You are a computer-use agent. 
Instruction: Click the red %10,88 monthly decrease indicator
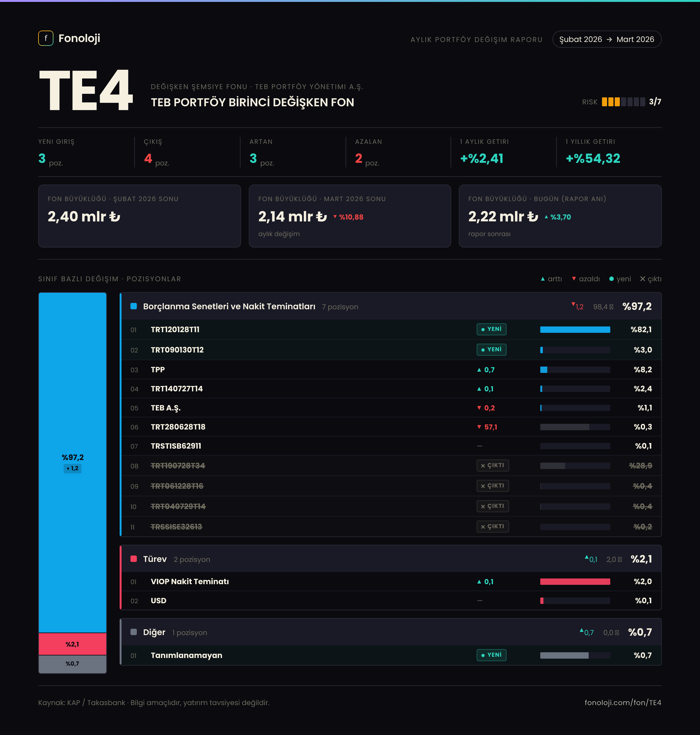coord(348,217)
